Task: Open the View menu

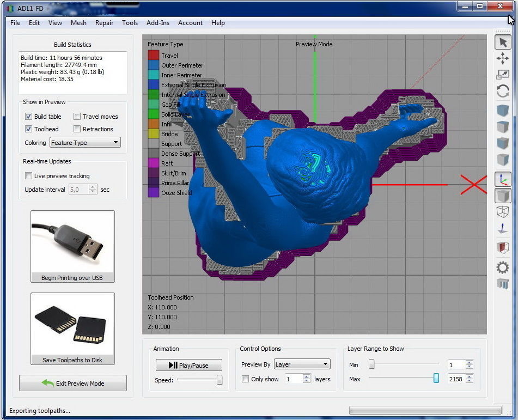Action: 55,23
